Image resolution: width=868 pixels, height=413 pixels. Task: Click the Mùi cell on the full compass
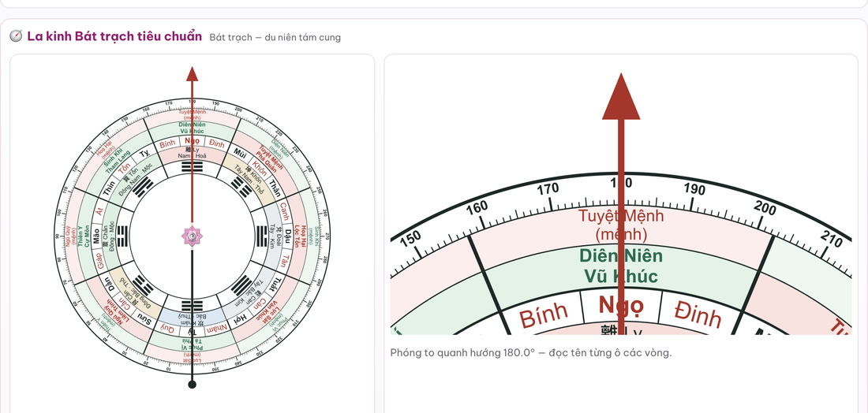pos(238,152)
